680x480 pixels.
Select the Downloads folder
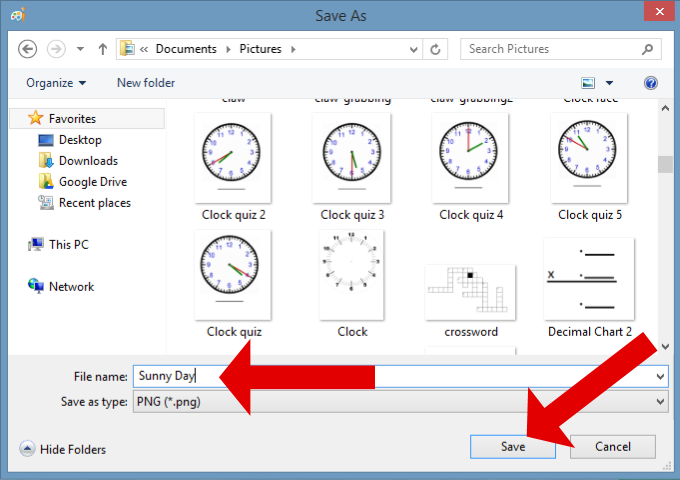[88, 161]
